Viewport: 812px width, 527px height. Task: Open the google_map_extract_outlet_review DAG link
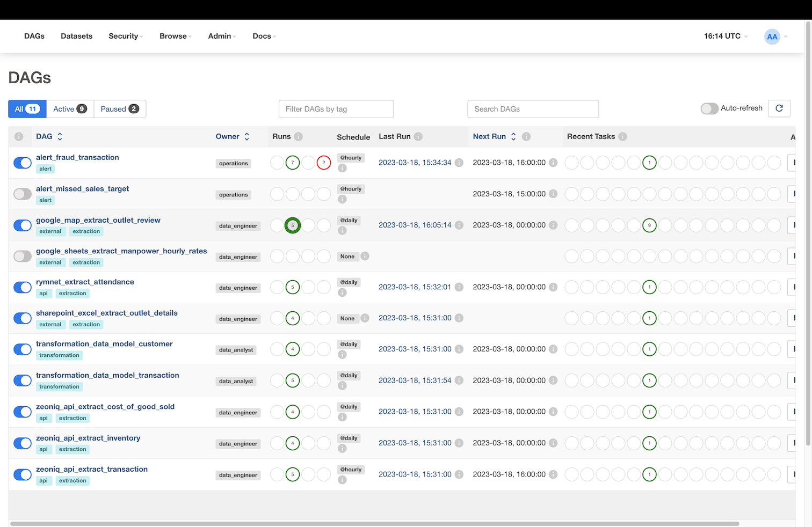[98, 220]
